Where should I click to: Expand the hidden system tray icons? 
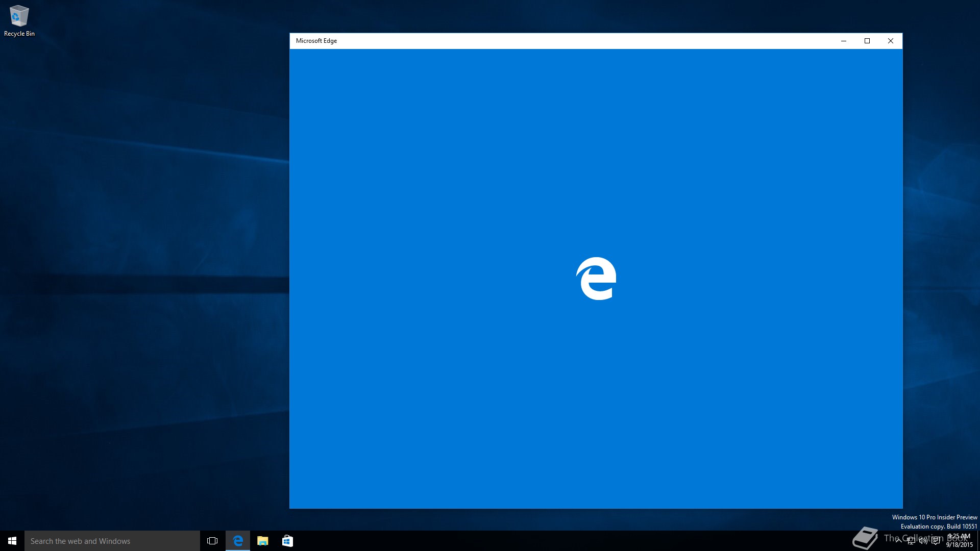pyautogui.click(x=898, y=541)
